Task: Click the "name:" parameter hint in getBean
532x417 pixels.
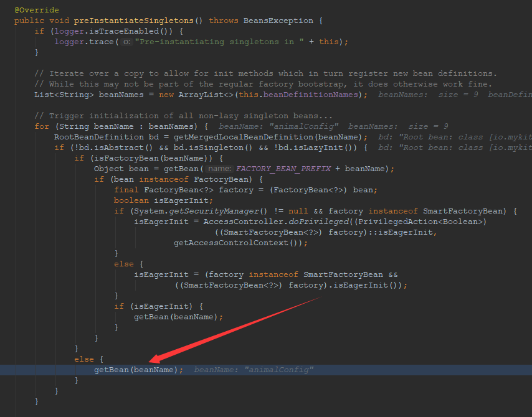Action: point(219,169)
